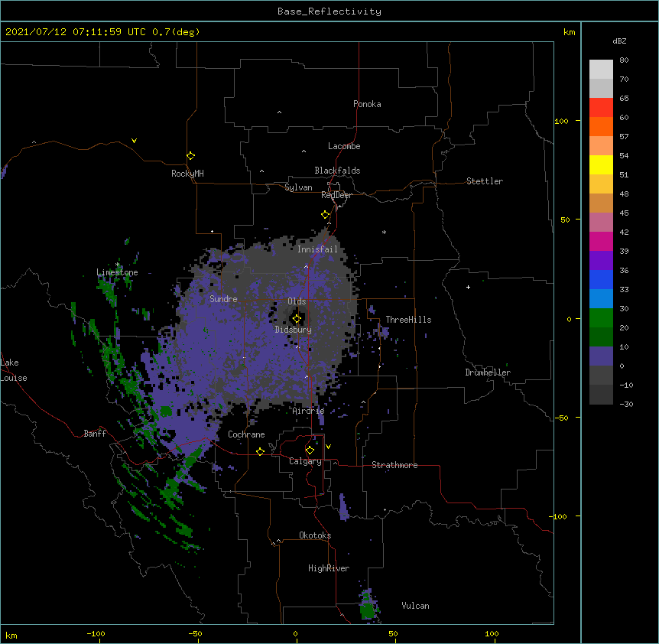This screenshot has width=659, height=644.
Task: Select the tan 45–48 dBZ legend swatch
Action: (601, 203)
